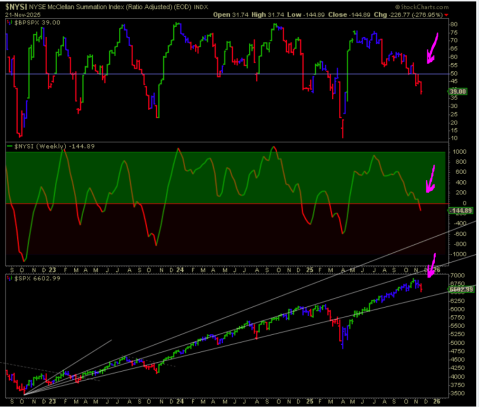Click the Open 31.74 value
The image size is (480, 407).
coord(231,15)
